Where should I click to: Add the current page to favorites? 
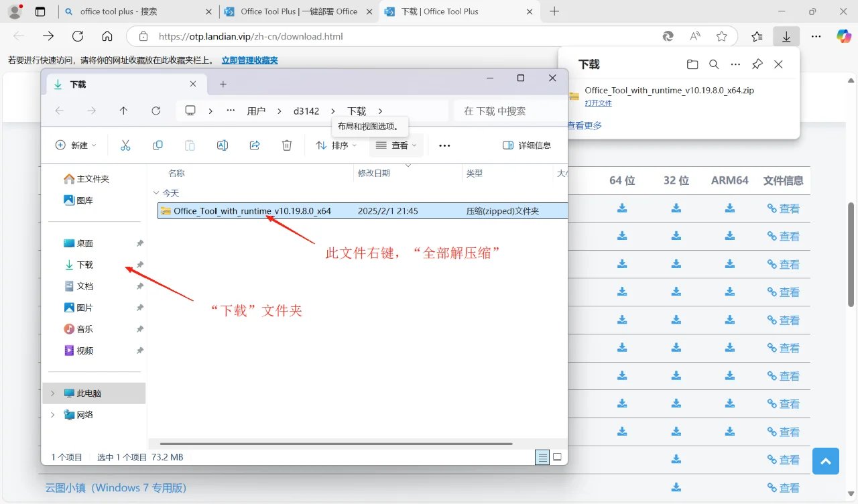click(x=721, y=36)
